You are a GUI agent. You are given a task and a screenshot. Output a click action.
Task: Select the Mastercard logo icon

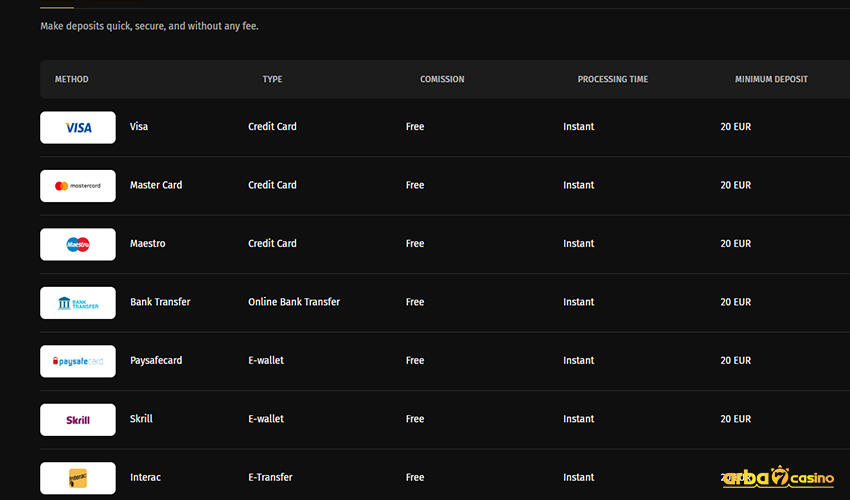[x=78, y=186]
